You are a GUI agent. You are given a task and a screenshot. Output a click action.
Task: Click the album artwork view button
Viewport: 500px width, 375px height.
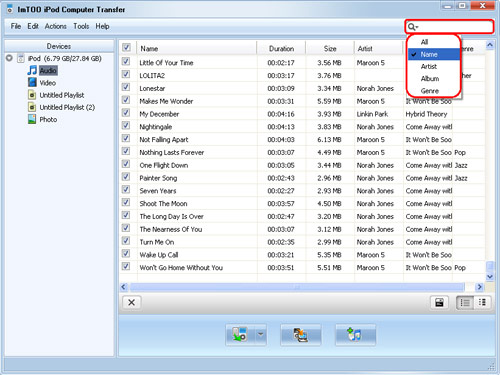(439, 302)
